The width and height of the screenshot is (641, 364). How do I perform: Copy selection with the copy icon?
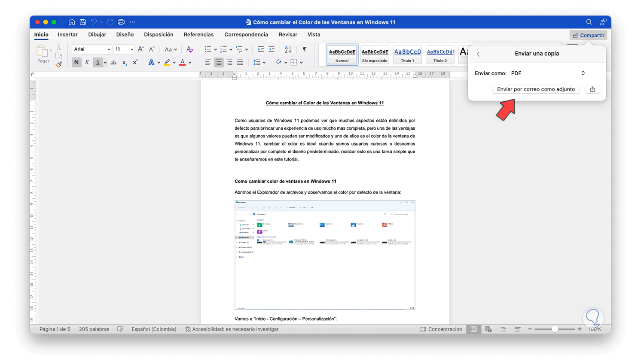click(59, 56)
